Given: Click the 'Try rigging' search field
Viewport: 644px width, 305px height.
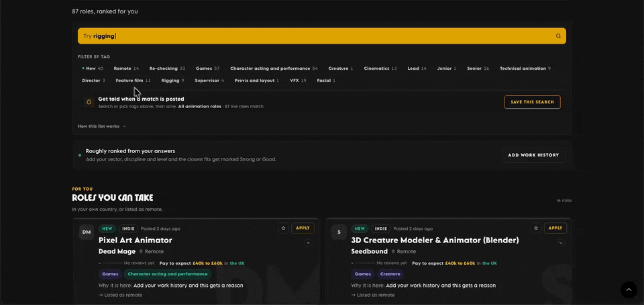Looking at the screenshot, I should pyautogui.click(x=322, y=36).
